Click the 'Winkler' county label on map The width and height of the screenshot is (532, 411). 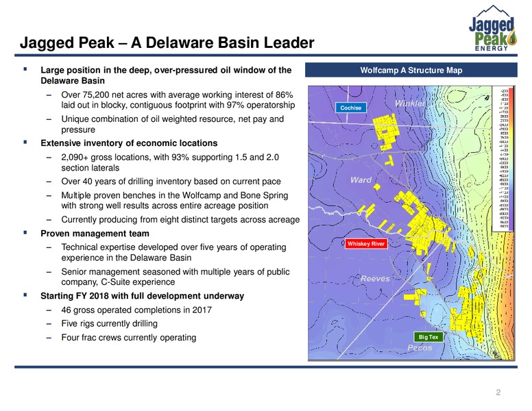[x=410, y=103]
